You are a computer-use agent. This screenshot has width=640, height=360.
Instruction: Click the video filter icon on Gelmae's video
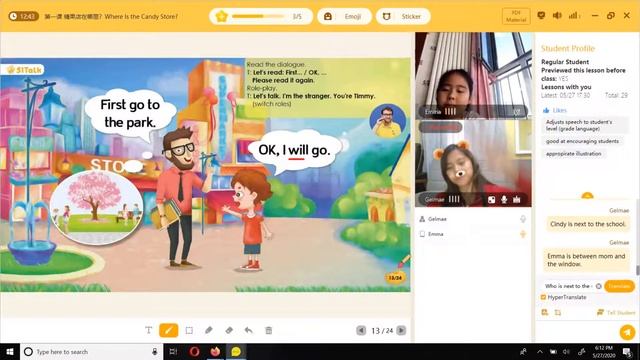[x=492, y=200]
